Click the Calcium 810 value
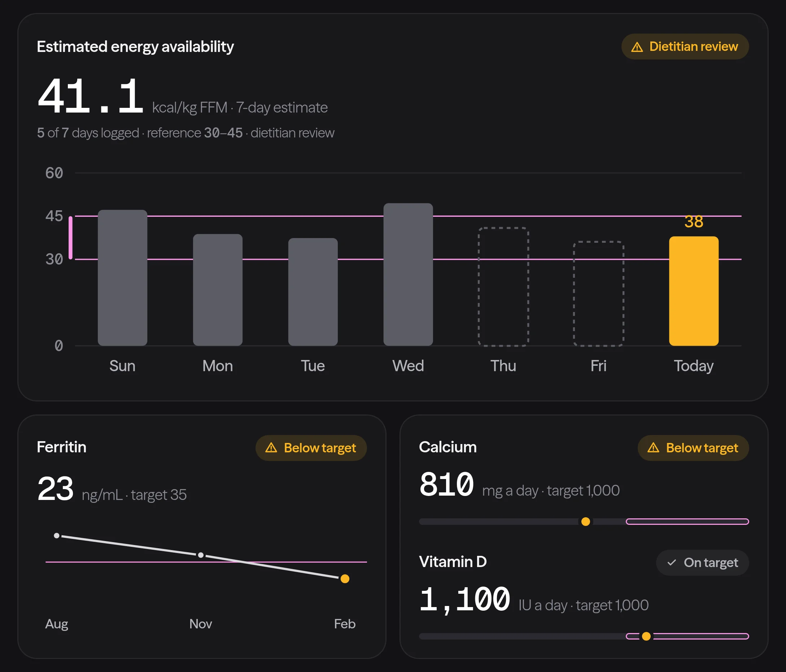786x672 pixels. pyautogui.click(x=446, y=484)
